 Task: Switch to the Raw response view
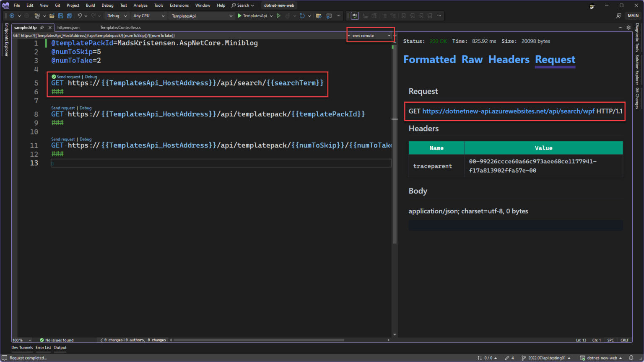tap(472, 59)
